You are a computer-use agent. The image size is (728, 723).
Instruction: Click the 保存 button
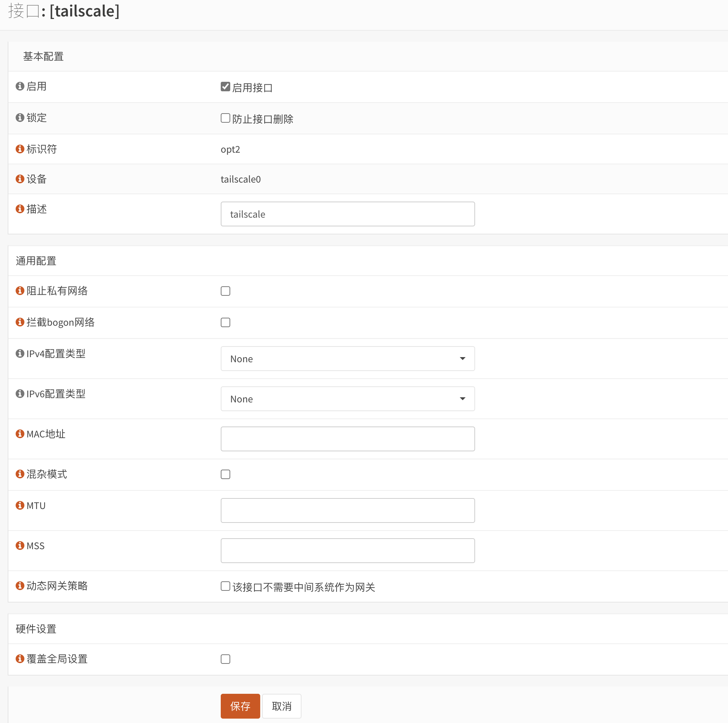tap(240, 706)
